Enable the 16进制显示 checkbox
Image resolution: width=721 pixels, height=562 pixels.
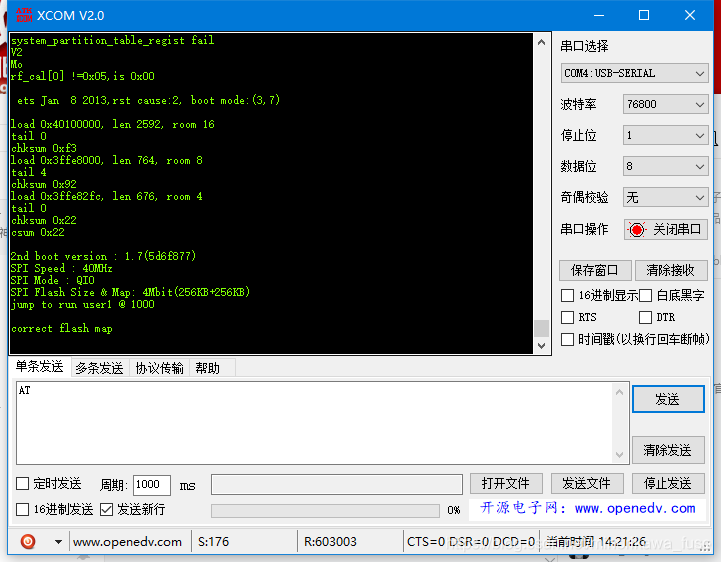[567, 295]
